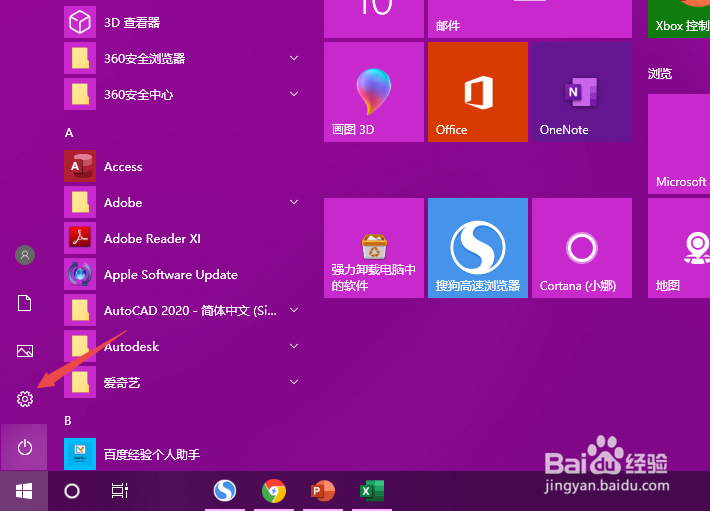The height and width of the screenshot is (511, 710).
Task: Click the Adobe folder name
Action: (x=123, y=202)
